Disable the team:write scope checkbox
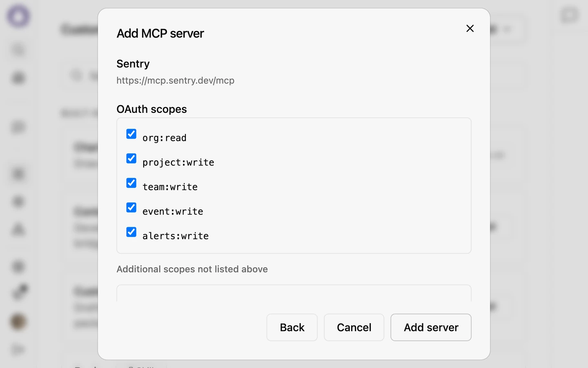The height and width of the screenshot is (368, 588). (131, 183)
